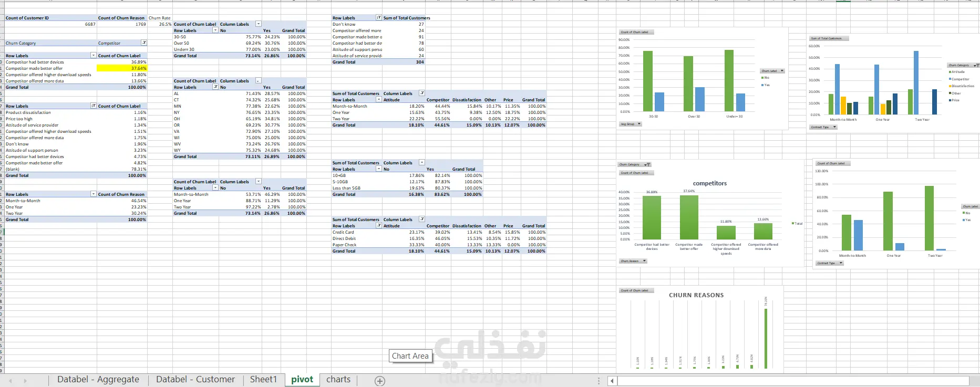980x387 pixels.
Task: Click horizontal scrollbar left arrow button
Action: pos(612,381)
